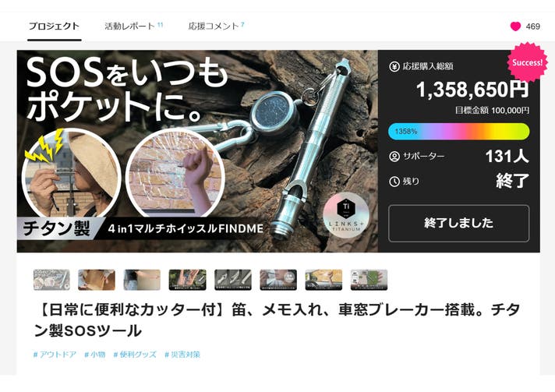Click the LINKS+ TITANIUM round logo
The image size is (555, 392).
346,215
